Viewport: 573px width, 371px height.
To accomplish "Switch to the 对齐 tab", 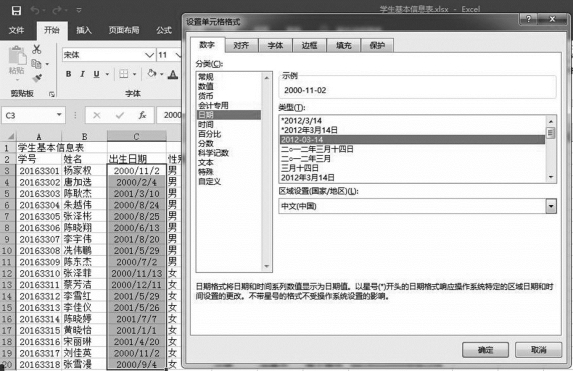I will point(241,46).
